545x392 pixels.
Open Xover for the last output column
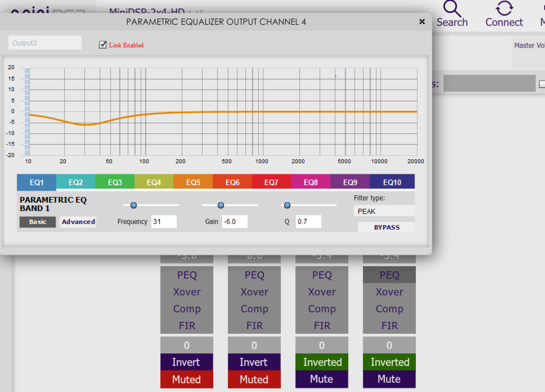click(389, 292)
